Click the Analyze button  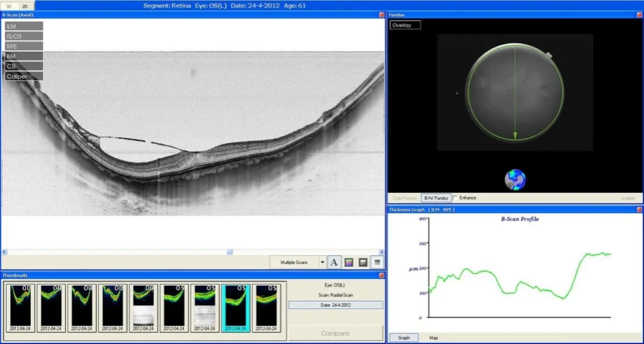(627, 198)
